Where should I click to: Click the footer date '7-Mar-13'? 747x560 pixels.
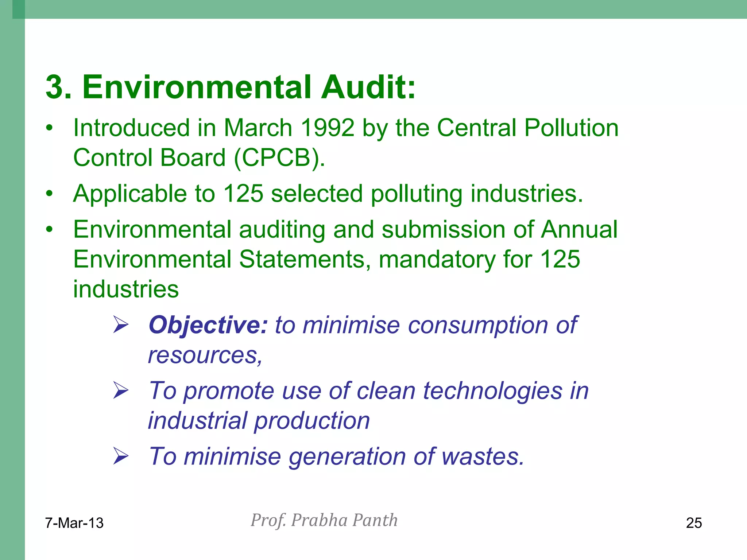(x=74, y=523)
